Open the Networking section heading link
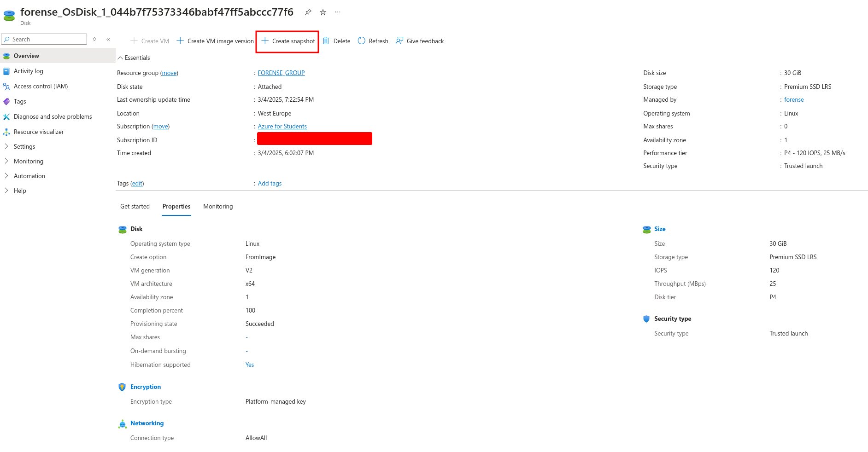868x452 pixels. point(147,423)
